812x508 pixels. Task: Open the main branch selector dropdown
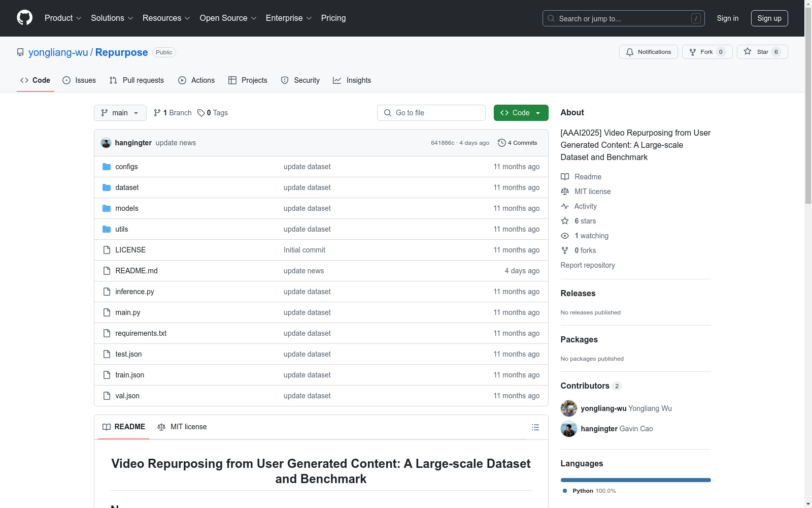[x=120, y=113]
